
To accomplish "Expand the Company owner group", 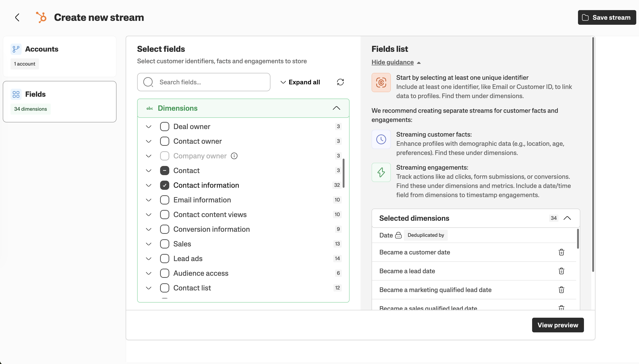I will click(149, 156).
